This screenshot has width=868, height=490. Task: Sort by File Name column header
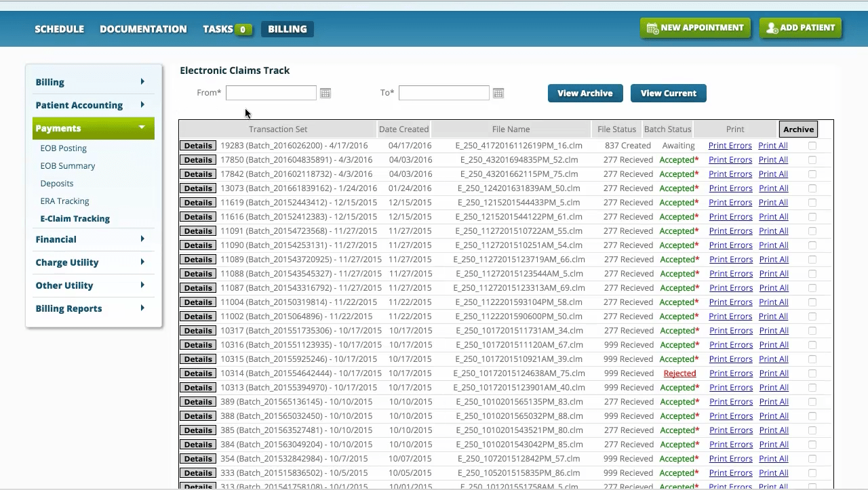point(511,129)
